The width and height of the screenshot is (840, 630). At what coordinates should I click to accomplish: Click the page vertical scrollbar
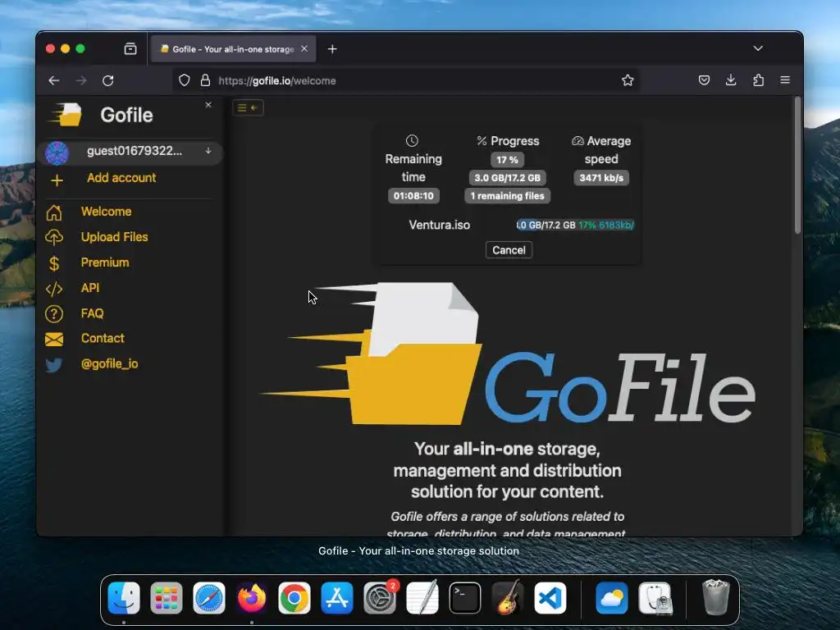coord(797,165)
